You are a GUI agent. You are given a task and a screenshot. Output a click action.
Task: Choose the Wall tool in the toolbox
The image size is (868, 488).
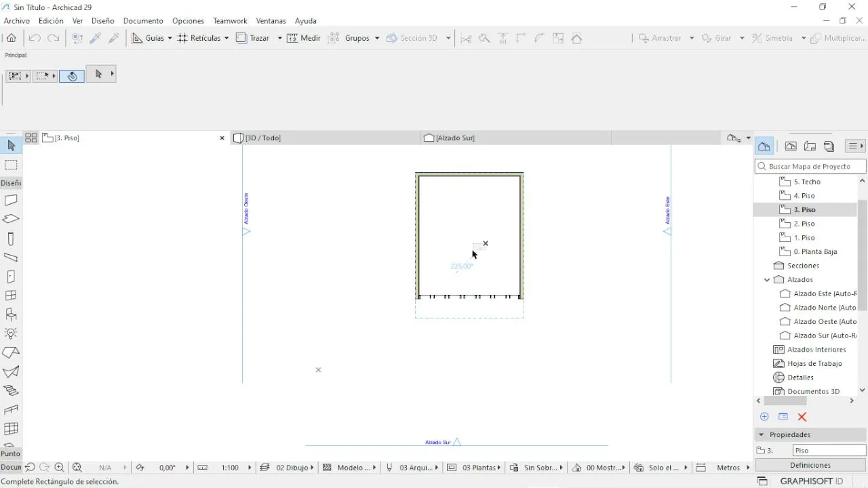11,201
